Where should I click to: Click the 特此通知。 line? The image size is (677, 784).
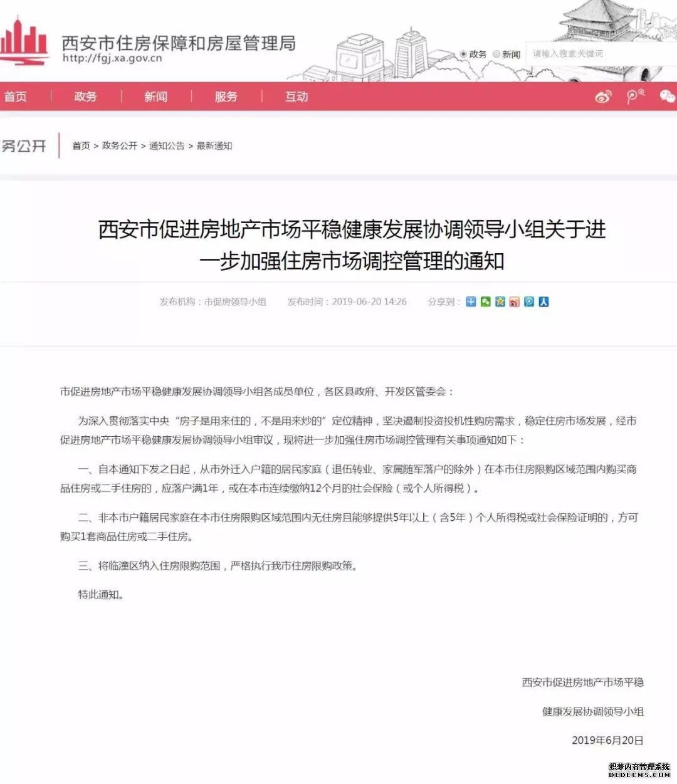pos(101,595)
